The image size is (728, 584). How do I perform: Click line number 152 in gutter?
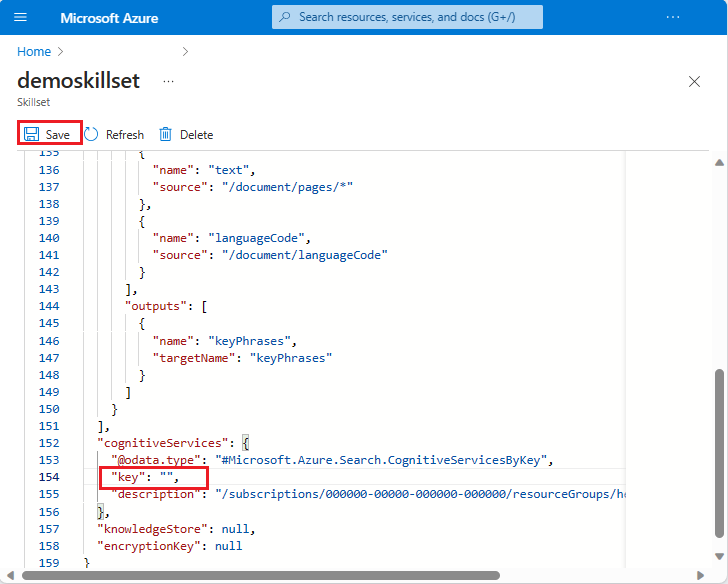49,443
